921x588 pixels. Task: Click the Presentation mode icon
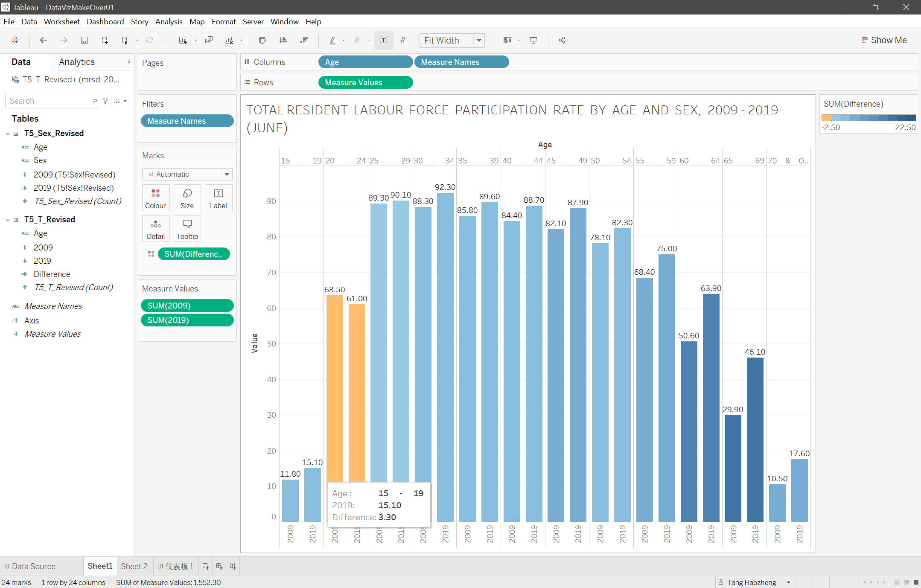point(533,40)
